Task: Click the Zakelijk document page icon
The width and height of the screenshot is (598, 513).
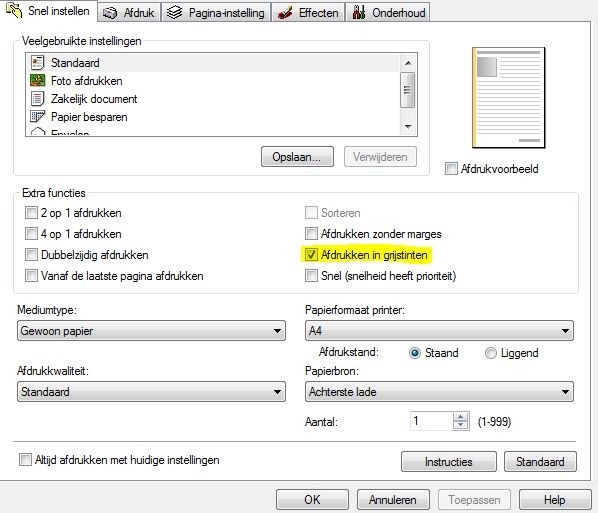Action: pyautogui.click(x=37, y=99)
